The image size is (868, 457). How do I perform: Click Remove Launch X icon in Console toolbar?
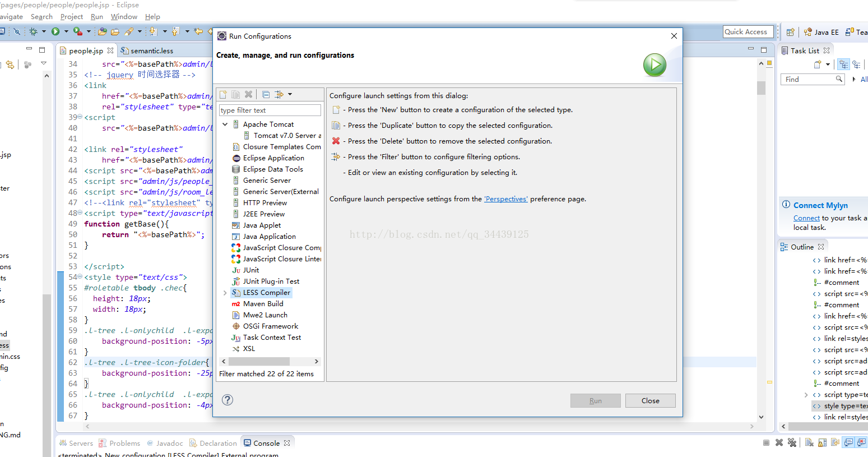pos(779,442)
